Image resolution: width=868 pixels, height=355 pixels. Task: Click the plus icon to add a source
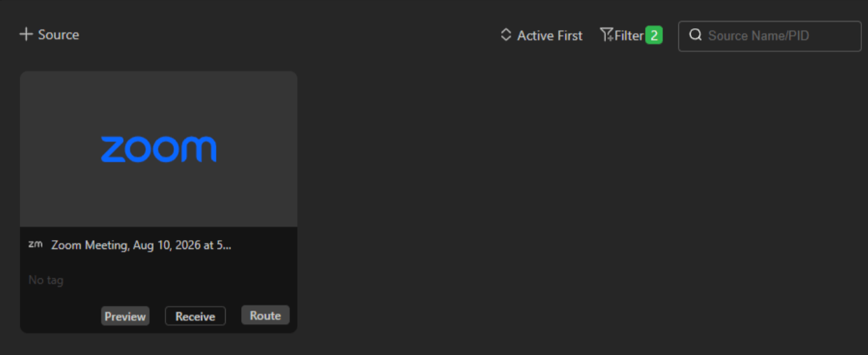pyautogui.click(x=26, y=34)
